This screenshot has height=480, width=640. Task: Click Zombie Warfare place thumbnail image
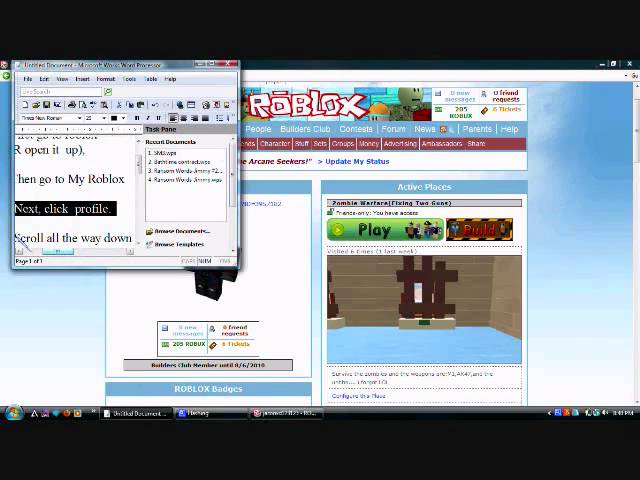coord(424,309)
